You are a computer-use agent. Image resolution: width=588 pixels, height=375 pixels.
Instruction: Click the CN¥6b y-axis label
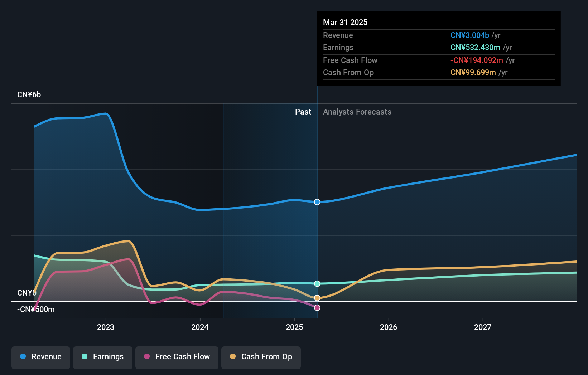click(x=29, y=95)
